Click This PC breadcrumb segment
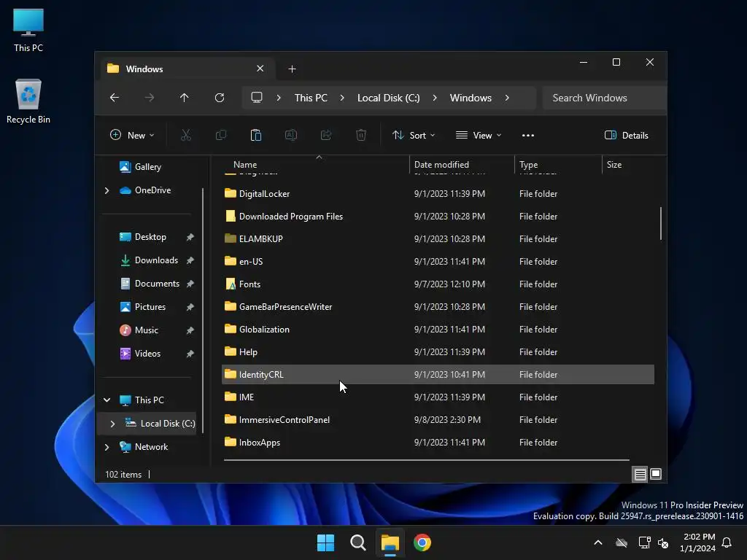 click(311, 98)
